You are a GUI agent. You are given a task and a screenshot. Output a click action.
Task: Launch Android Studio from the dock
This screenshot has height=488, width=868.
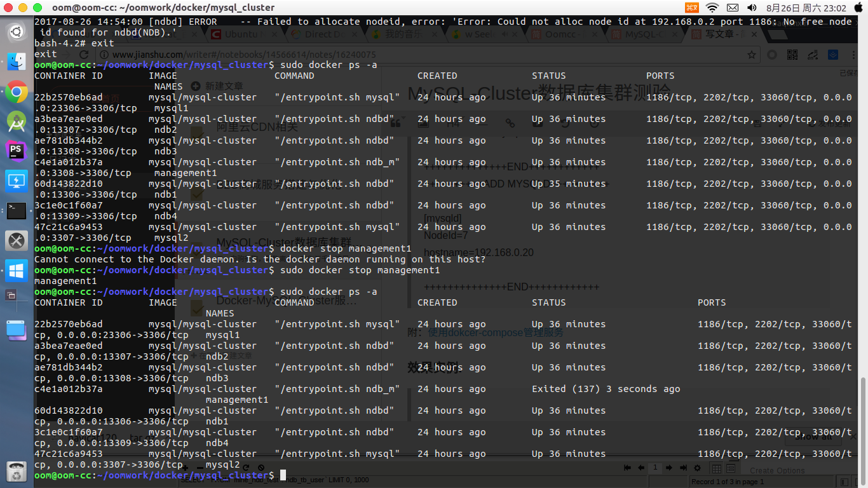click(17, 121)
